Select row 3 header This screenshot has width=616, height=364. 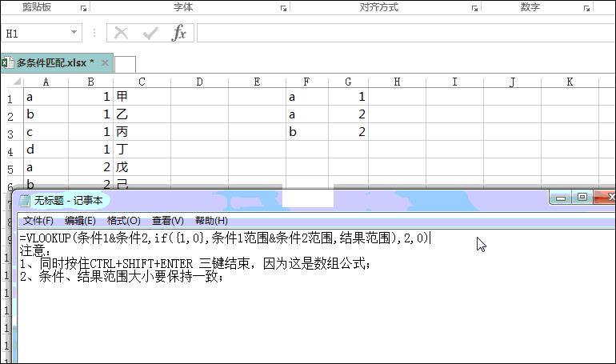tap(10, 133)
